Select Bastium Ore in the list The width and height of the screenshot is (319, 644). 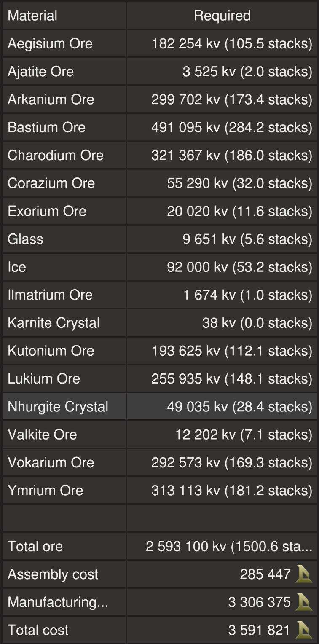coord(46,127)
